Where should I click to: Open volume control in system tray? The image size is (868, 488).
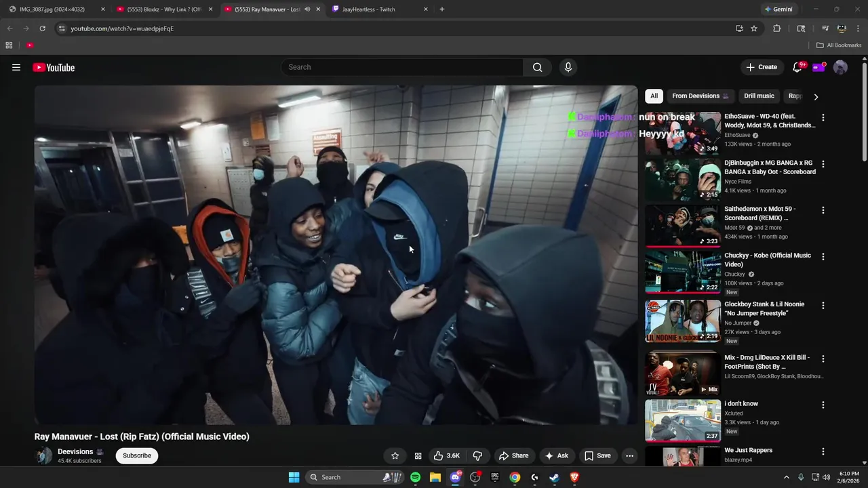pos(826,477)
